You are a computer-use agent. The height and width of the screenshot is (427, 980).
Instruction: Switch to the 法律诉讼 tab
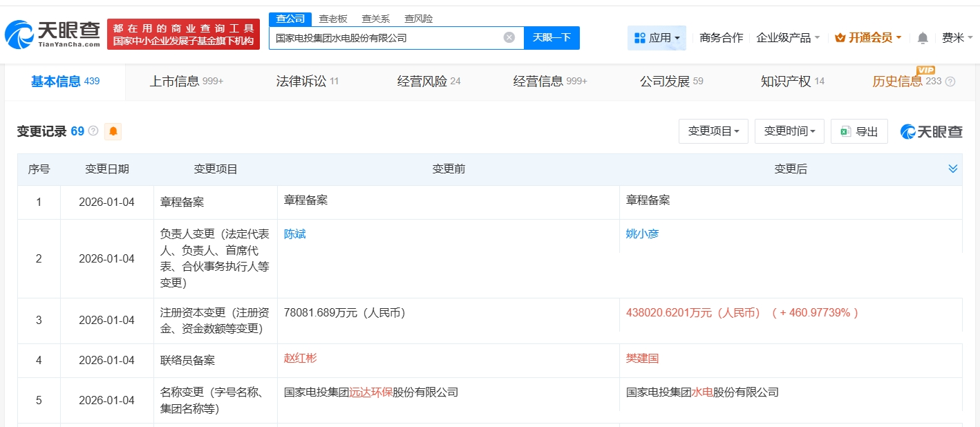click(x=308, y=82)
